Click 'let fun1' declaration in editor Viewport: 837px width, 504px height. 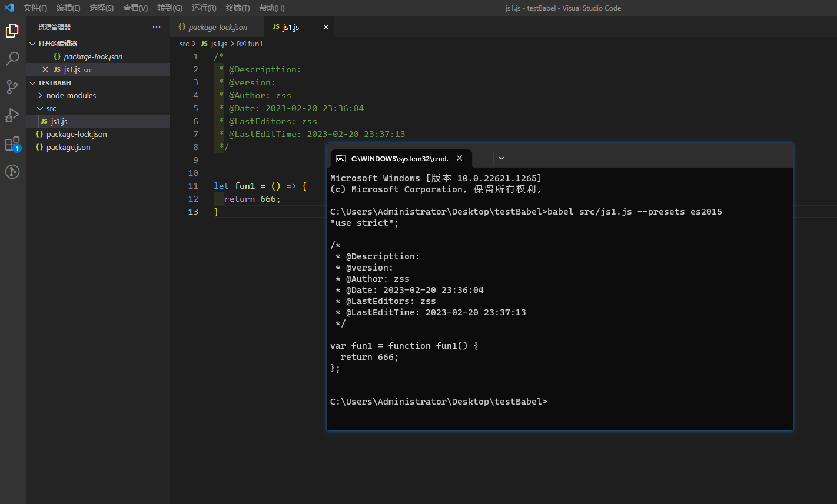tap(234, 186)
